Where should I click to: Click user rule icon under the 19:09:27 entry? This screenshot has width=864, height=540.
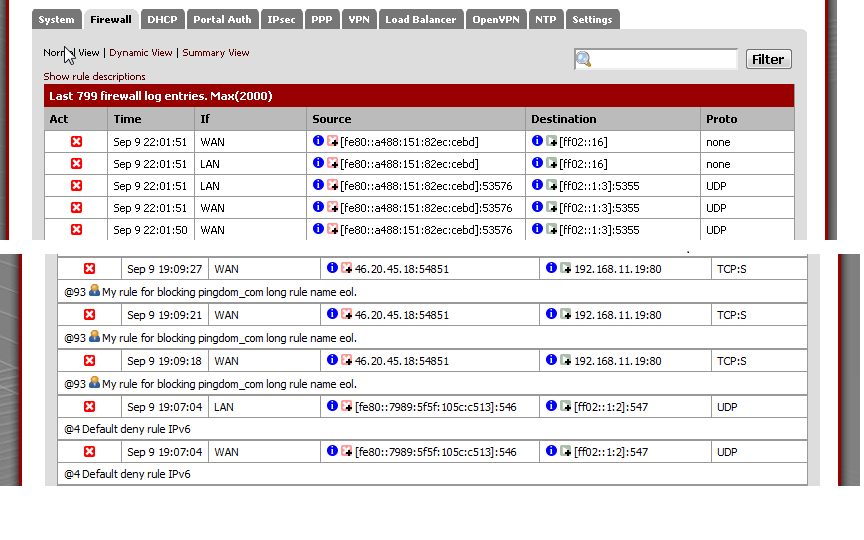[94, 290]
